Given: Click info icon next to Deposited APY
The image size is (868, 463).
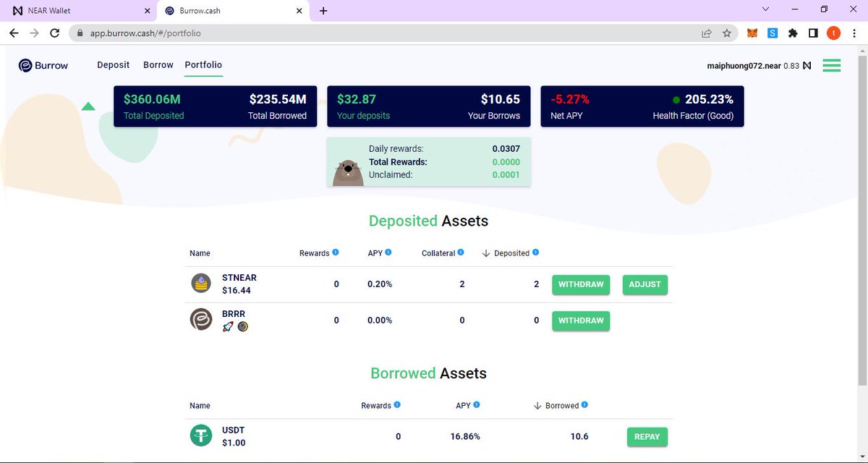Looking at the screenshot, I should [388, 252].
